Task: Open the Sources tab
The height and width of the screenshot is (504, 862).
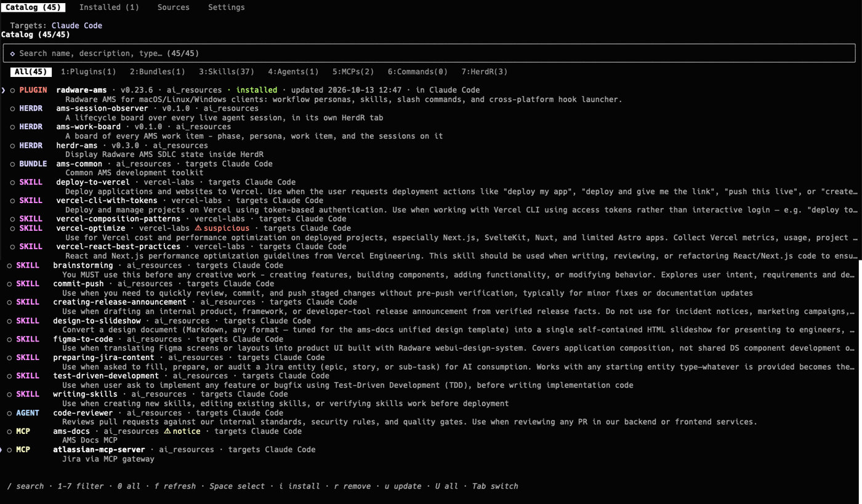Action: tap(173, 7)
